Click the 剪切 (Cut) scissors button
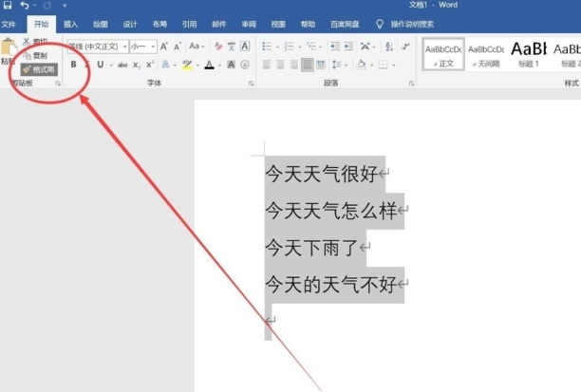The height and width of the screenshot is (392, 581). (35, 41)
